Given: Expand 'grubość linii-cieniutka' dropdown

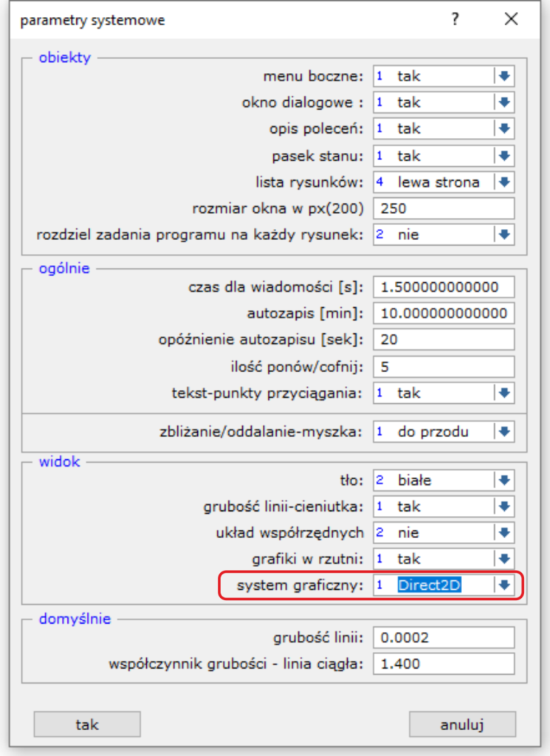Looking at the screenshot, I should point(504,506).
